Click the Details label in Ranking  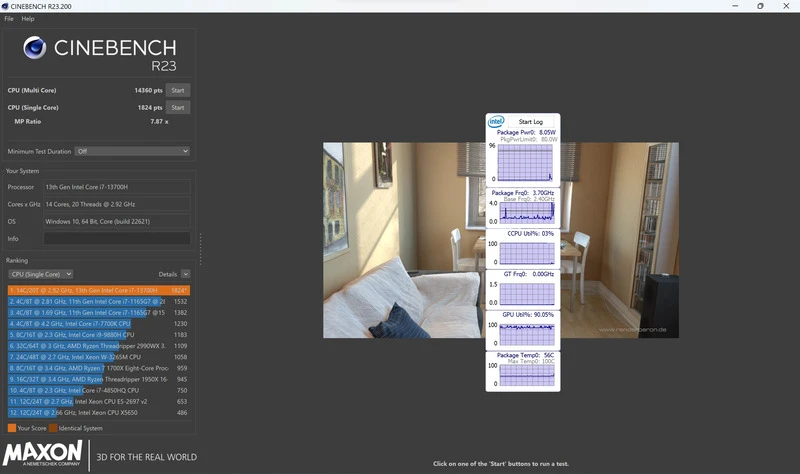coord(167,274)
